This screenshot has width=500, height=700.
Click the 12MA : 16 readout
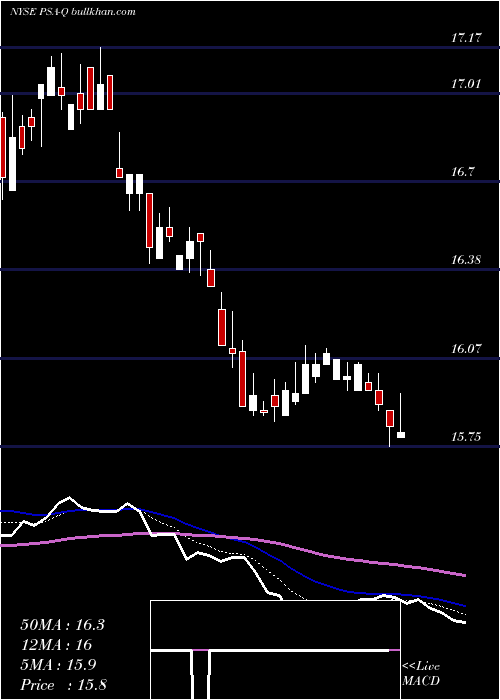click(56, 645)
